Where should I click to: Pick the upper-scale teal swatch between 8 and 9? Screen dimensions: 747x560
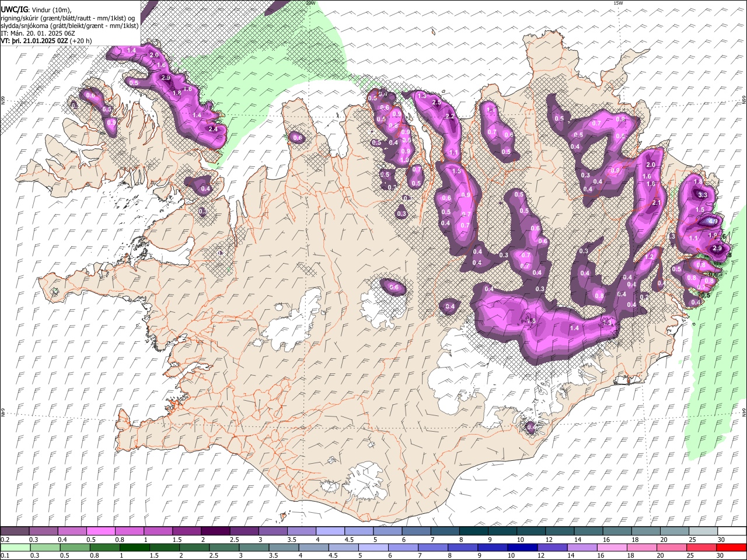pyautogui.click(x=473, y=531)
